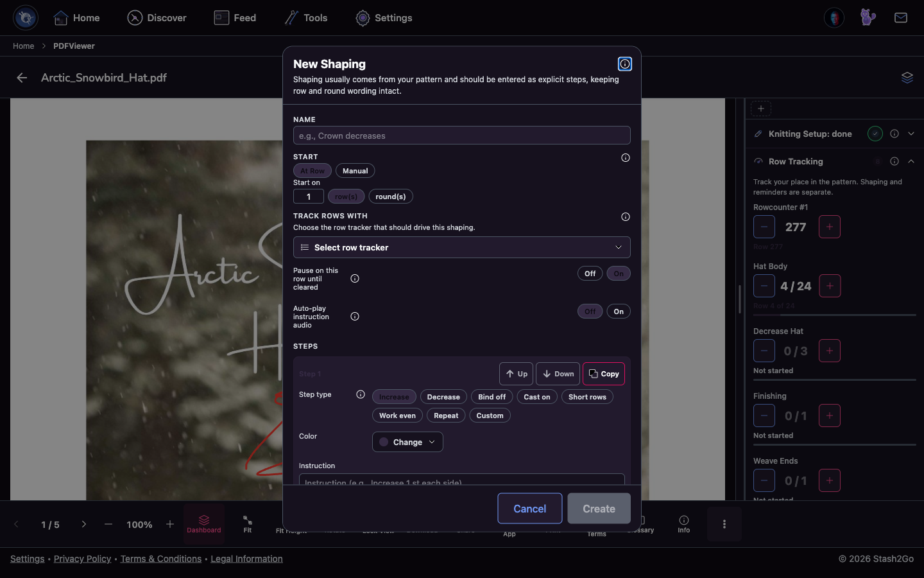Open the Select row tracker dropdown
Screen dimensions: 924x578
point(462,247)
